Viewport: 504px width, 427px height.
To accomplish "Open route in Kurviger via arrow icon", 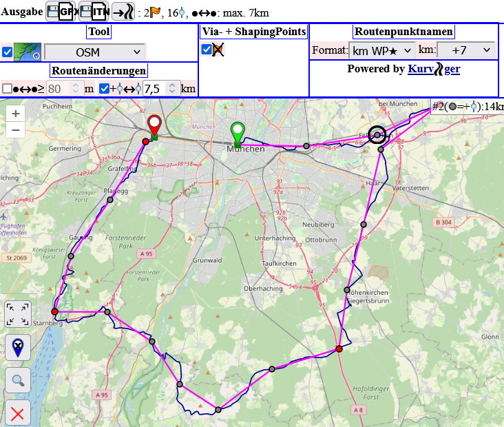I will click(123, 11).
